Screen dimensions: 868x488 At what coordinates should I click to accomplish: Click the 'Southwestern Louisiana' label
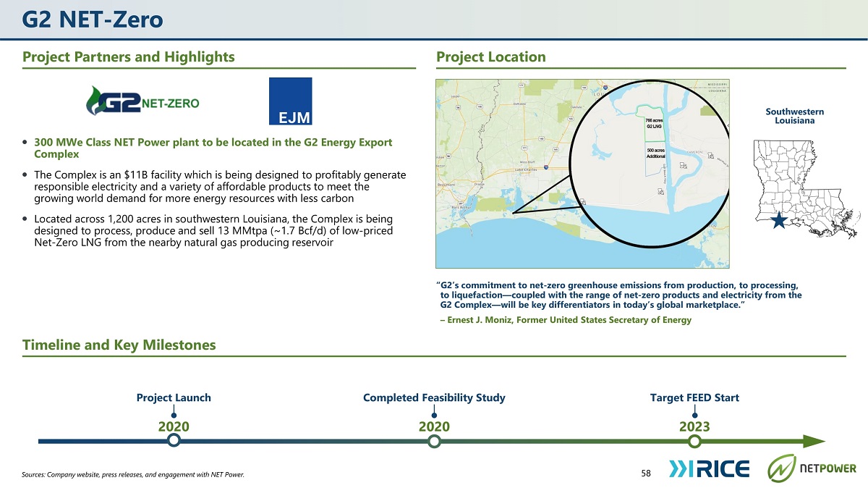(795, 116)
